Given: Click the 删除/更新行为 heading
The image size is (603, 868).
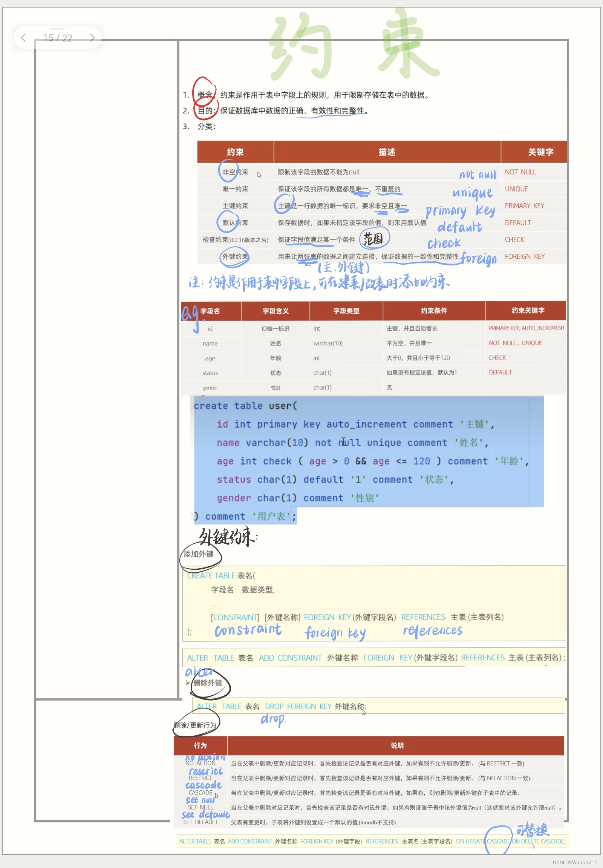Looking at the screenshot, I should pyautogui.click(x=194, y=725).
